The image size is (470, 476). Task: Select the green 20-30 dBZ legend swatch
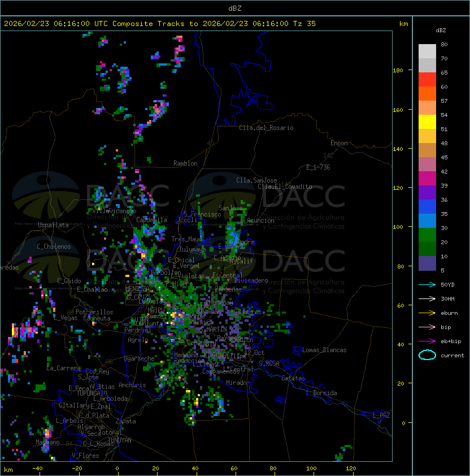(427, 235)
